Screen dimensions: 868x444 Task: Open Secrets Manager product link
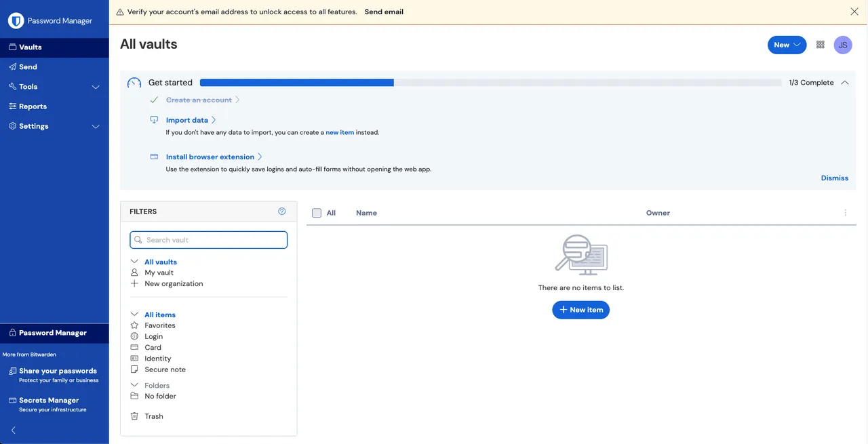(x=49, y=404)
